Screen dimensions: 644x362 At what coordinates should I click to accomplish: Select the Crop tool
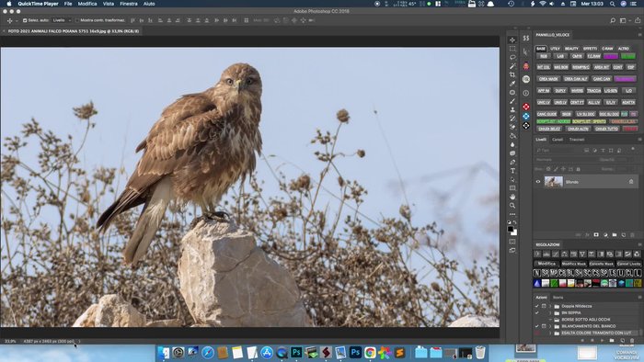(512, 74)
